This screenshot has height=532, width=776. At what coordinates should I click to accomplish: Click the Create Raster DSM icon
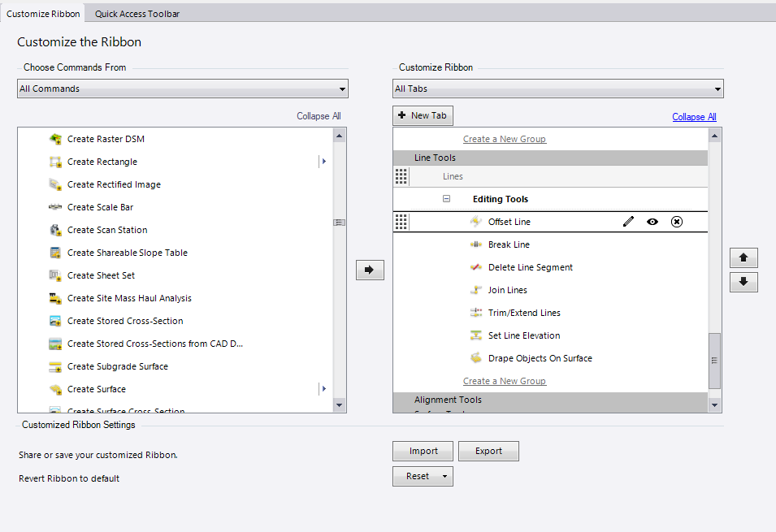coord(55,139)
